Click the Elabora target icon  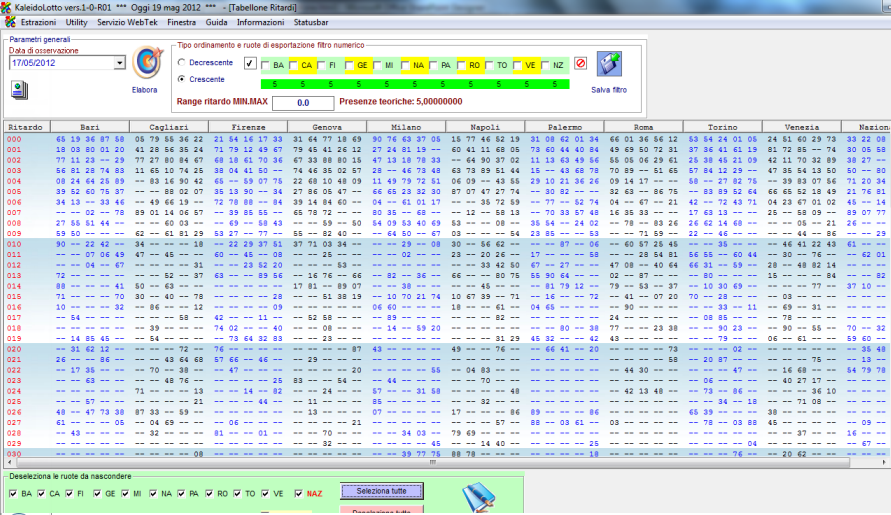click(147, 63)
